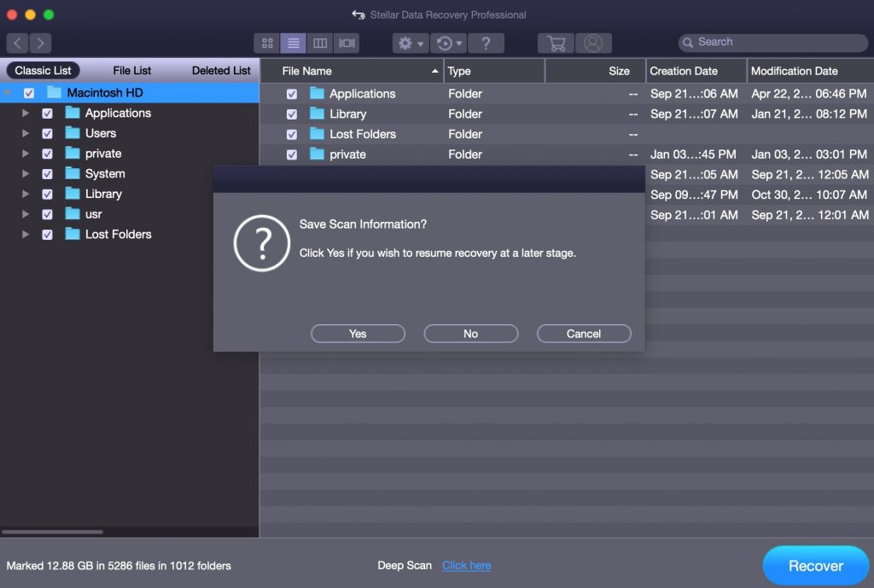Uncheck the Users checkbox in the tree

(x=48, y=133)
